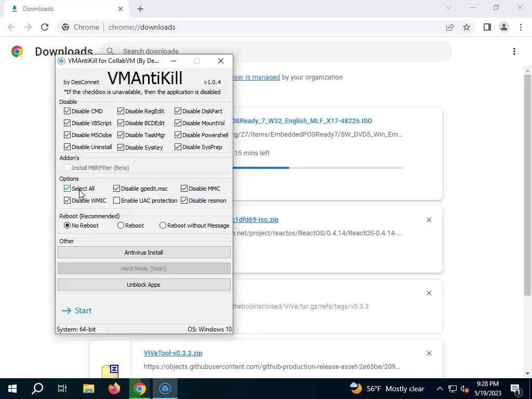Open muted volume icon in tray
Screen dimensions: 532x399
pos(464,389)
